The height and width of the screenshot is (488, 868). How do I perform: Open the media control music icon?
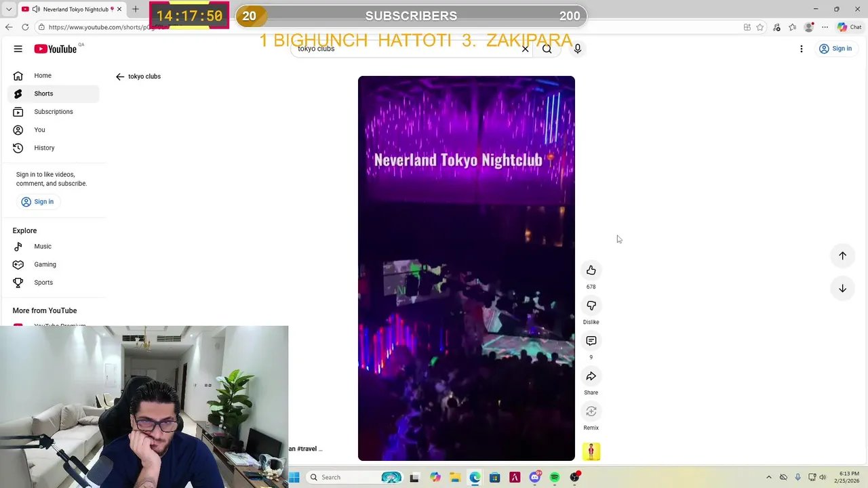click(776, 27)
